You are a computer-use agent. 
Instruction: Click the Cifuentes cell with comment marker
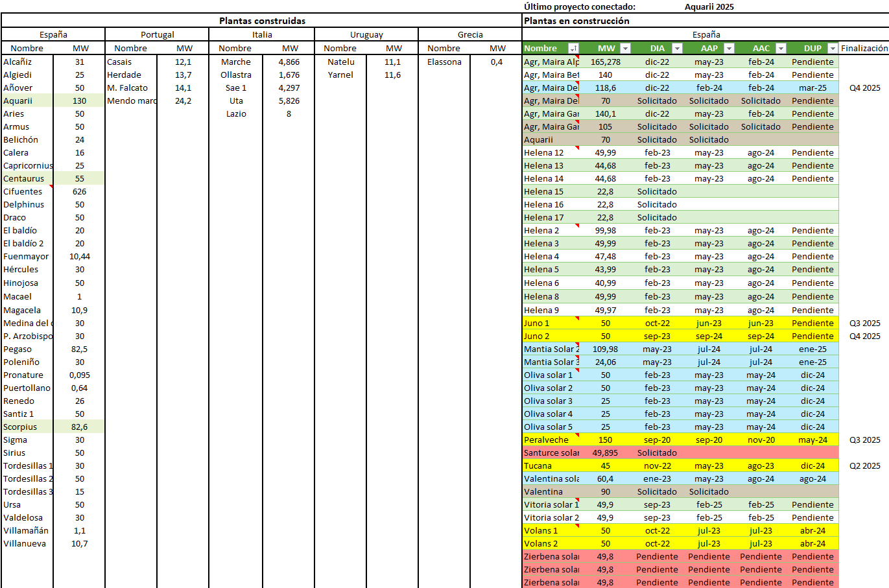27,191
